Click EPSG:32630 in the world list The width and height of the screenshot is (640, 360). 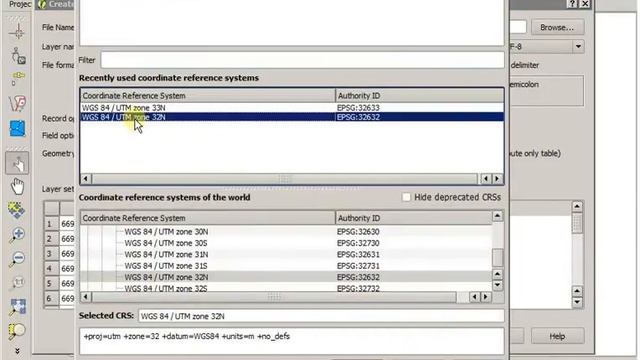(x=358, y=232)
